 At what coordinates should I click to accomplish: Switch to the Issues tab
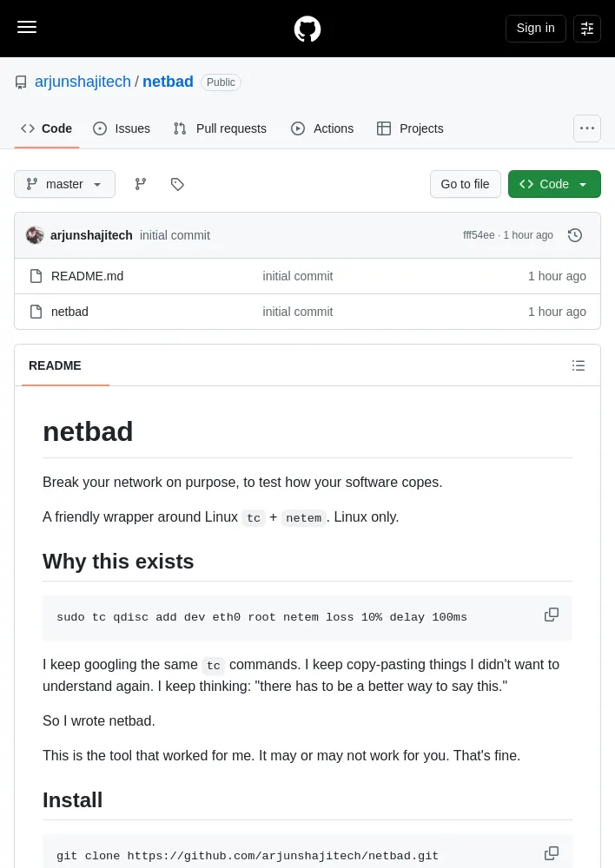click(x=122, y=128)
